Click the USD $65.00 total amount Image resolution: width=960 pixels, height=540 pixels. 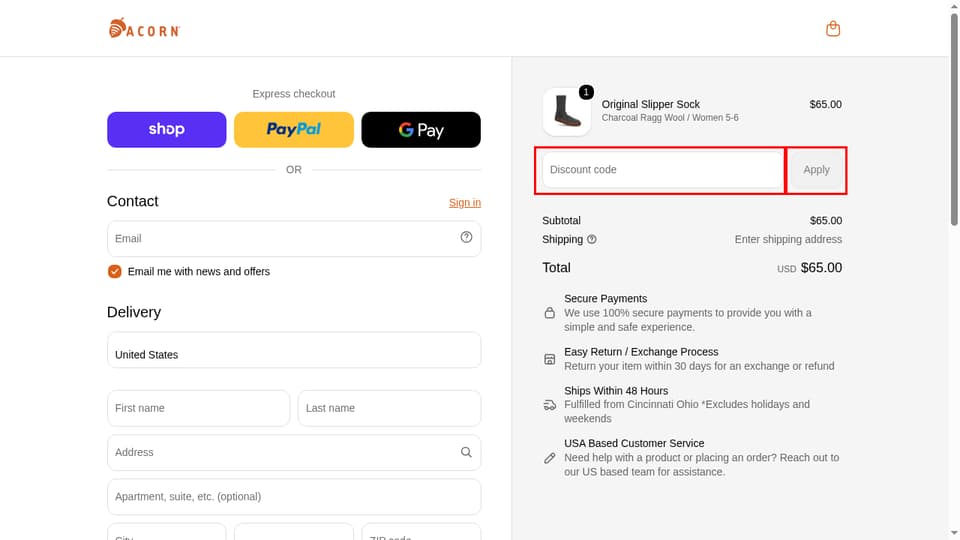click(809, 268)
